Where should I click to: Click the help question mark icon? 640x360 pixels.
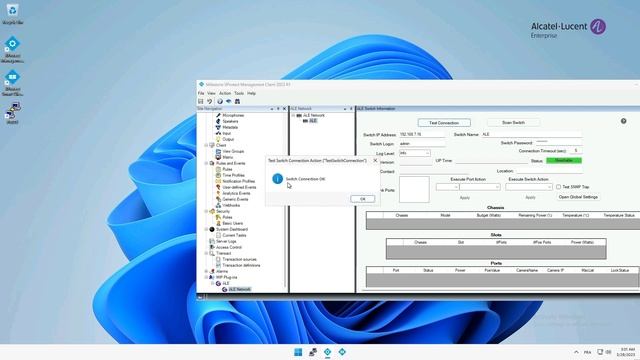point(623,121)
